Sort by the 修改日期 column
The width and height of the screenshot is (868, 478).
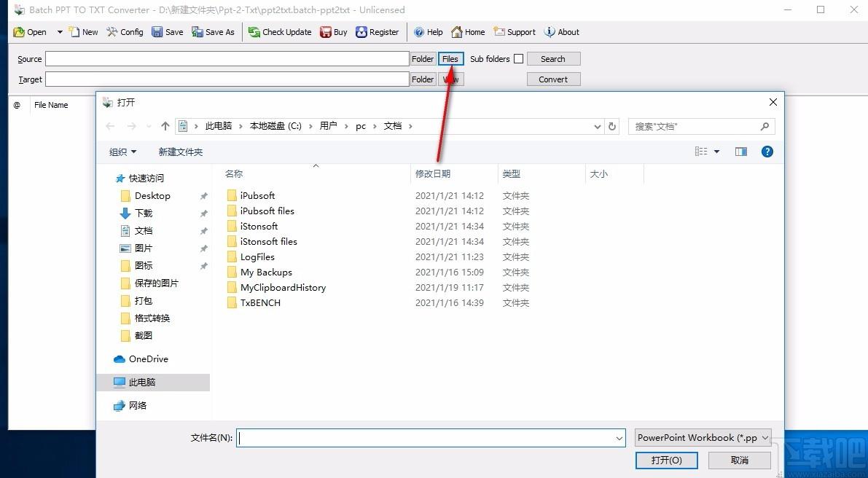coord(433,173)
